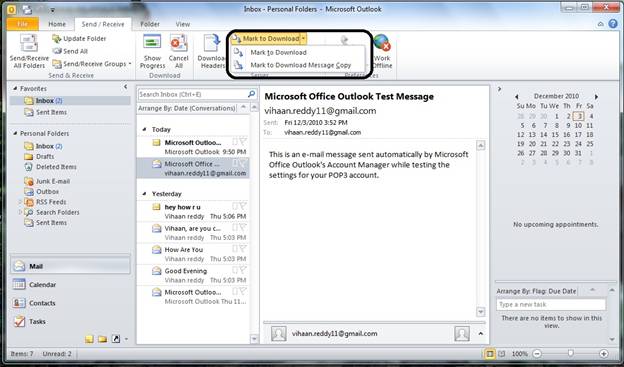The image size is (624, 367).
Task: Click the zoom slider handle
Action: [x=570, y=353]
